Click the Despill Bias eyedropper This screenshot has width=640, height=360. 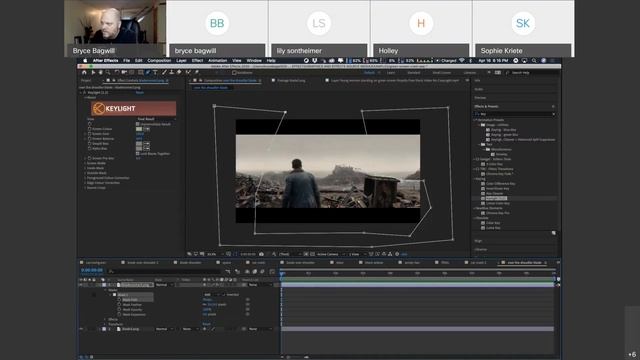coord(147,144)
